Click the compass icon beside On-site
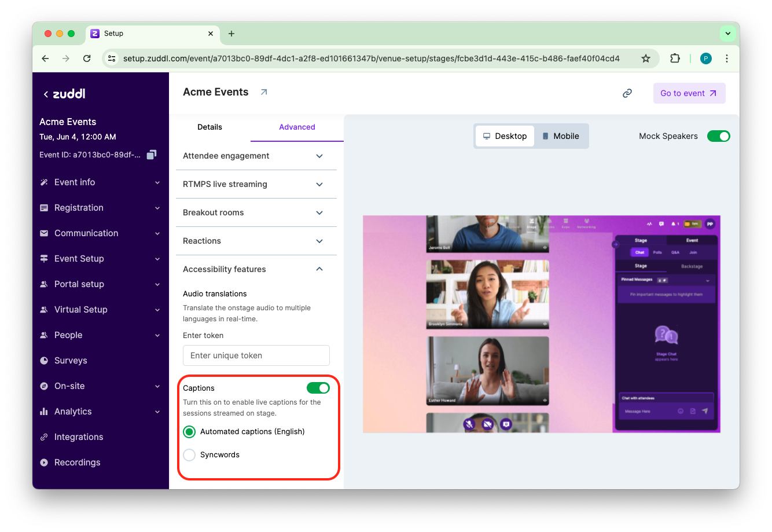Screen dimensions: 772x532 point(44,386)
